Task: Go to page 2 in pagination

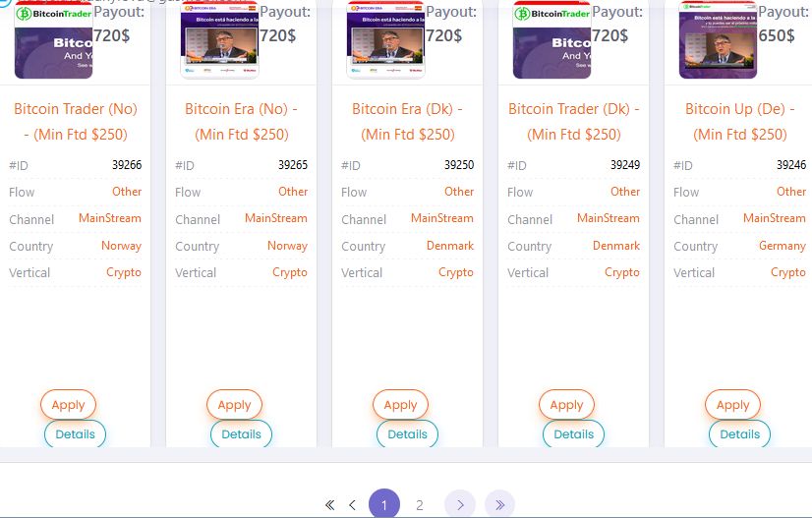Action: [x=420, y=505]
